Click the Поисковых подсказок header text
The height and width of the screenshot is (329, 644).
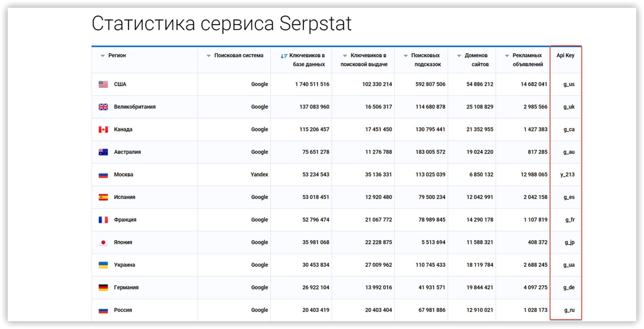426,60
